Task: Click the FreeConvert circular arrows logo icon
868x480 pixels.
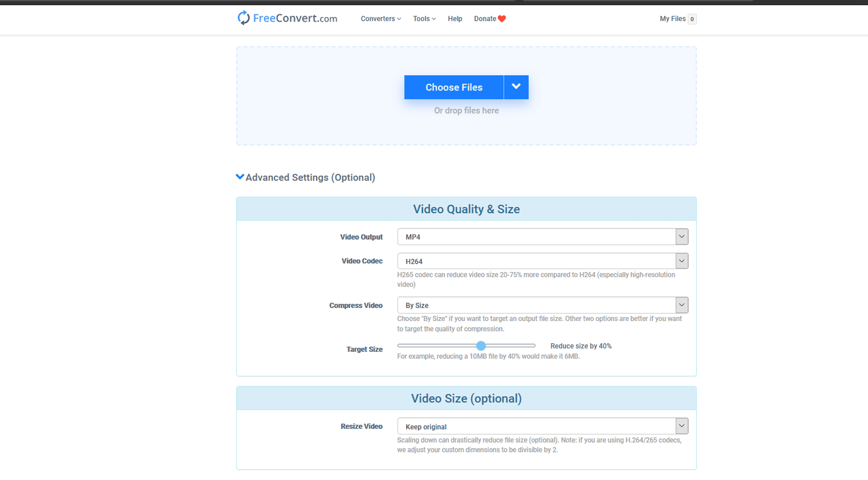Action: (x=243, y=17)
